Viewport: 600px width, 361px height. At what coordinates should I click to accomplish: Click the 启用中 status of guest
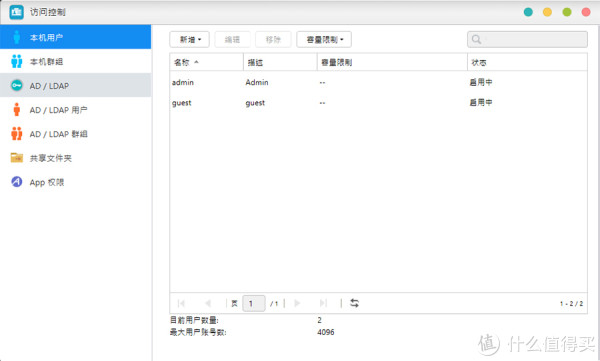(481, 103)
